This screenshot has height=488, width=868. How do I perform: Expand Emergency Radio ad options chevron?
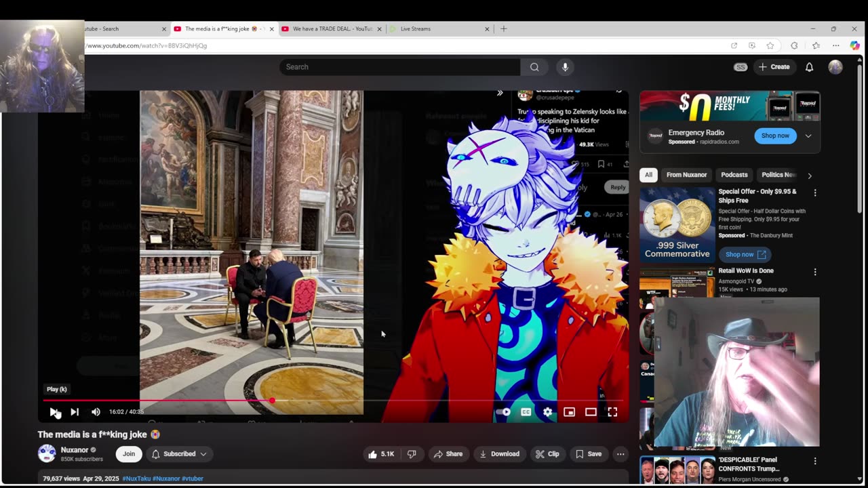808,136
